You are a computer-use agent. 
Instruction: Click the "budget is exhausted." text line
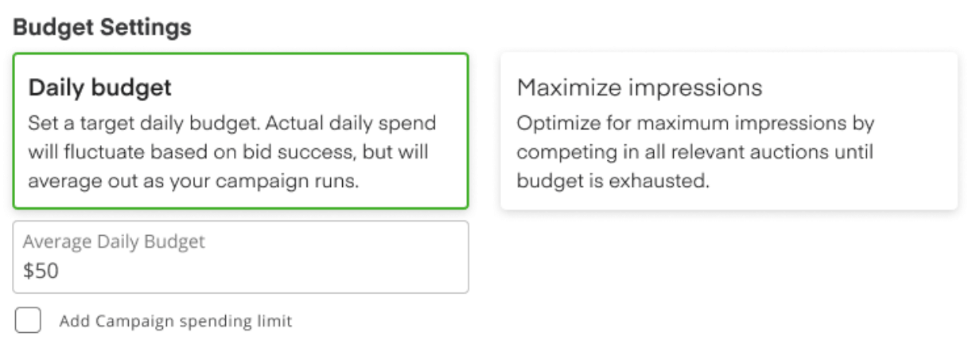point(612,181)
